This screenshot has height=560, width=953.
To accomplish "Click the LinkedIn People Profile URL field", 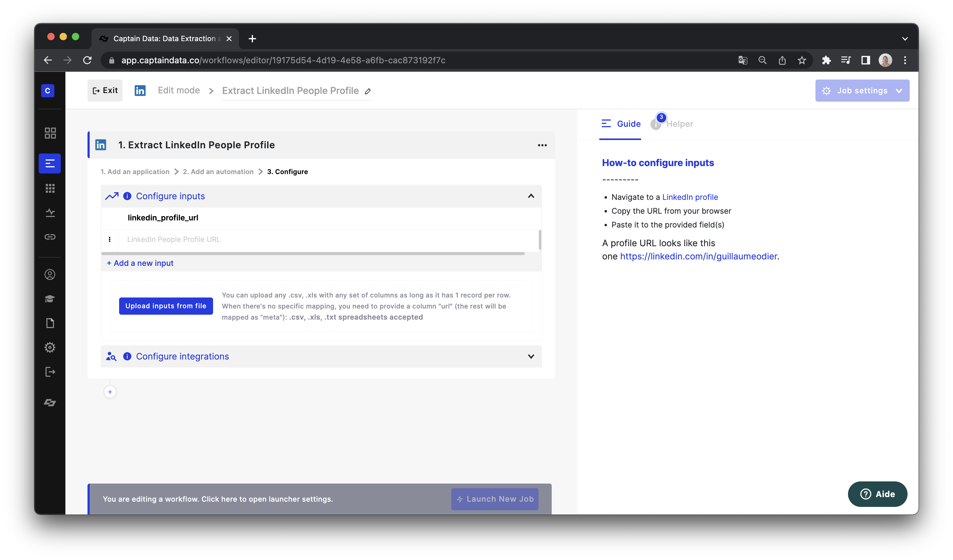I will 328,239.
